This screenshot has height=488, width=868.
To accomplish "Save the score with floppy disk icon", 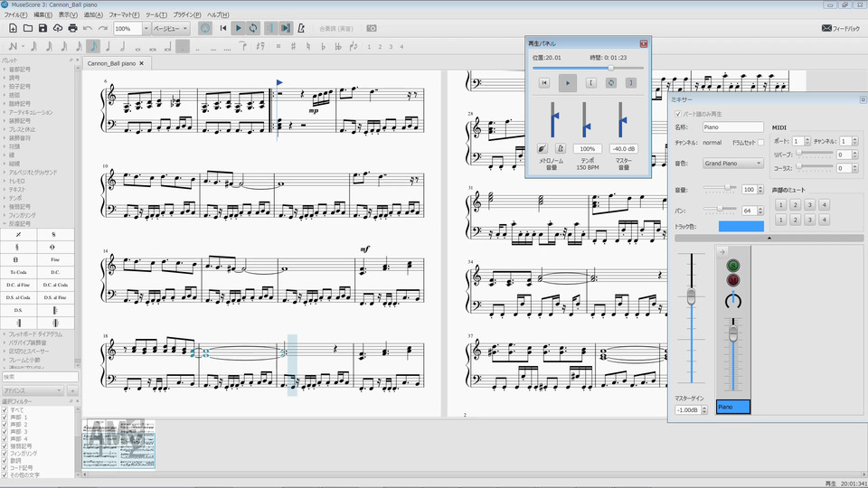I will coord(42,28).
